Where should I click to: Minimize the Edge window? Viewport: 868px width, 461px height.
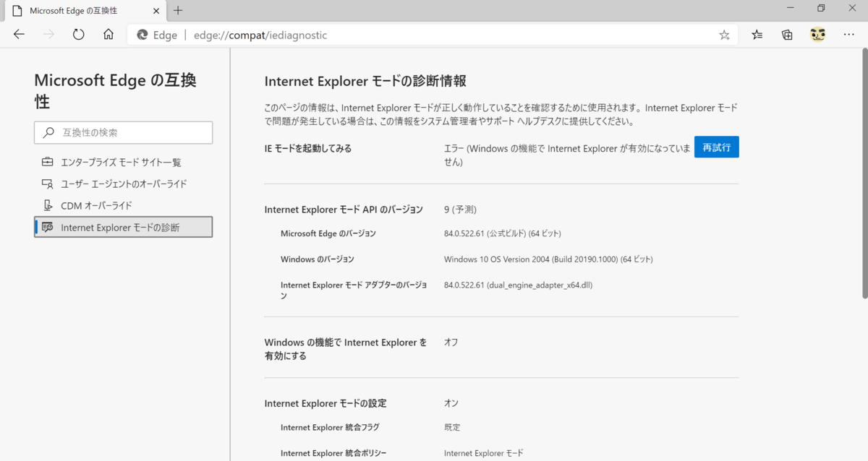coord(790,8)
